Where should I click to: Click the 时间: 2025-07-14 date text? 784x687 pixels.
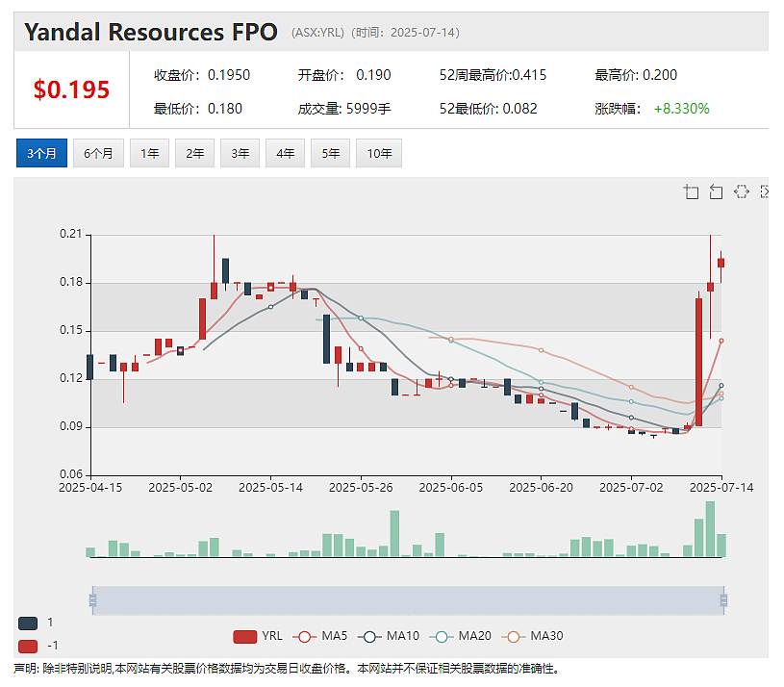(406, 33)
